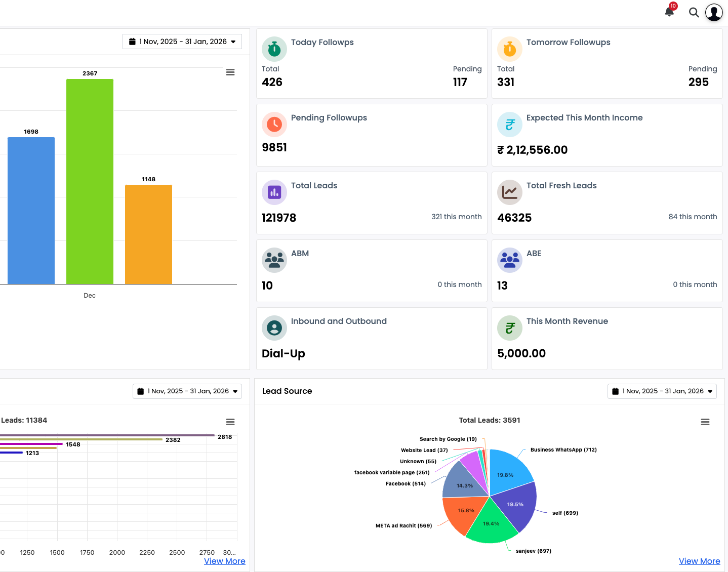Open the date range selector on the bottom-left chart
The height and width of the screenshot is (572, 728).
coord(187,391)
